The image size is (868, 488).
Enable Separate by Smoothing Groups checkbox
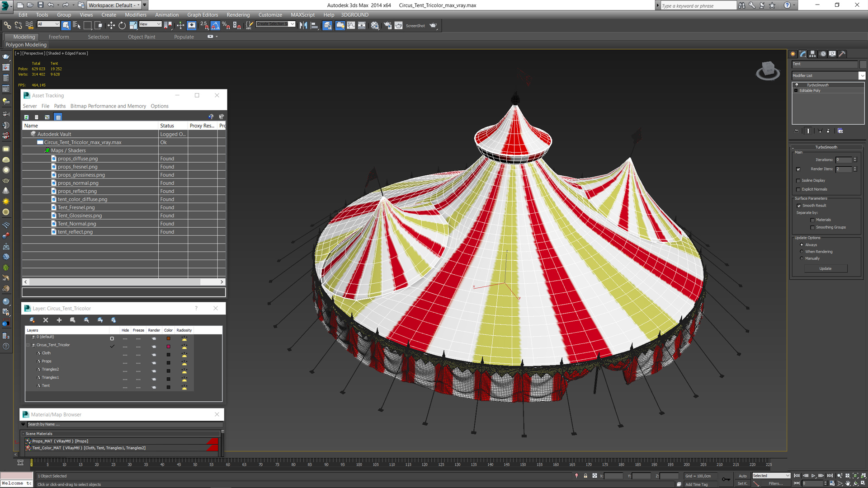[x=812, y=227]
